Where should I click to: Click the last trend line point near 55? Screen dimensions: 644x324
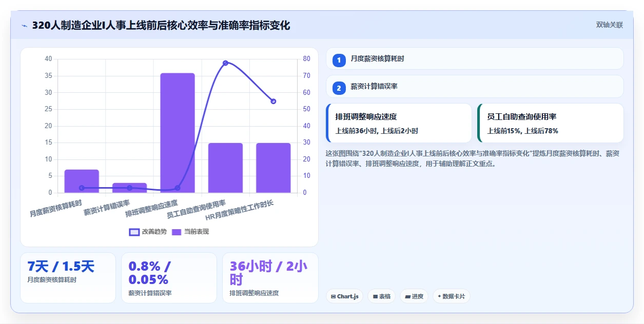tap(273, 102)
